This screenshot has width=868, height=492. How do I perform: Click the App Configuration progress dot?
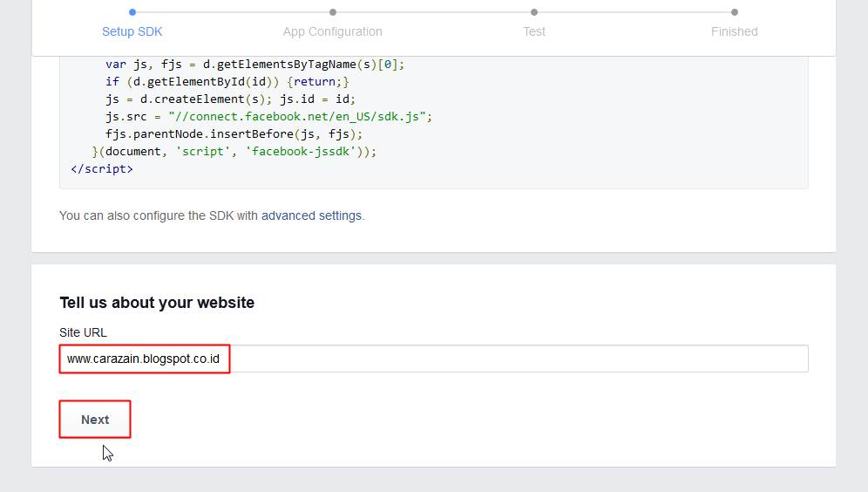coord(333,12)
